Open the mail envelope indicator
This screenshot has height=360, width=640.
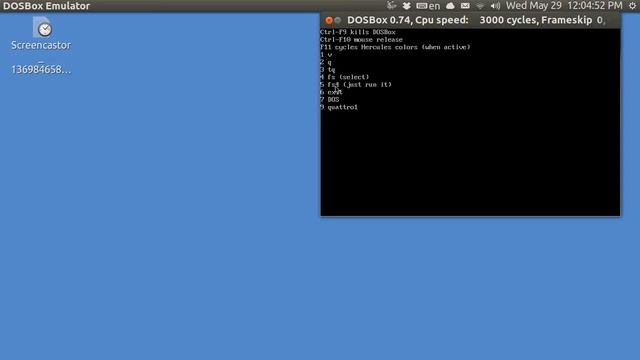click(465, 6)
